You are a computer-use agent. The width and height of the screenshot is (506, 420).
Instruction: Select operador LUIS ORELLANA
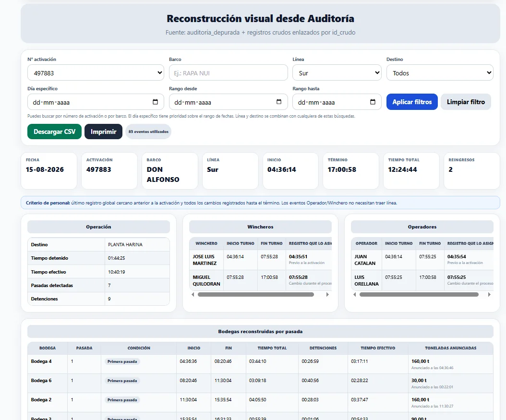pos(367,281)
